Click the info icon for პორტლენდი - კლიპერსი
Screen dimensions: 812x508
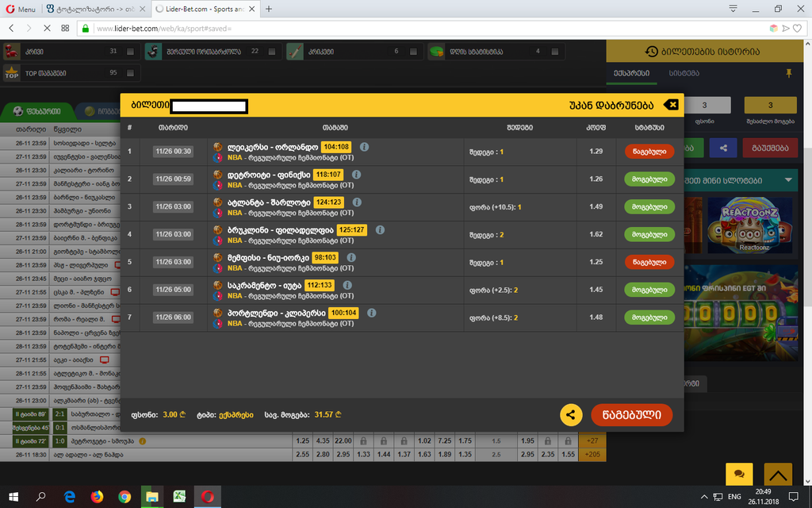371,313
